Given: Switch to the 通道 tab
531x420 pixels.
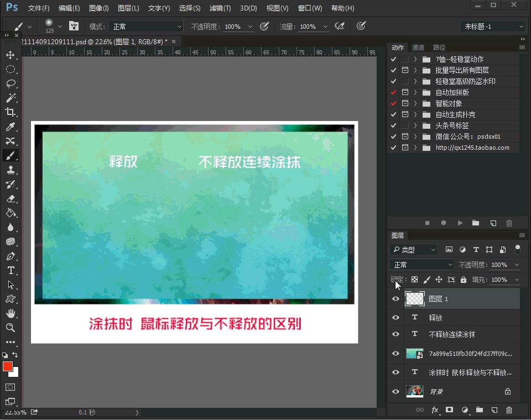Looking at the screenshot, I should [419, 48].
